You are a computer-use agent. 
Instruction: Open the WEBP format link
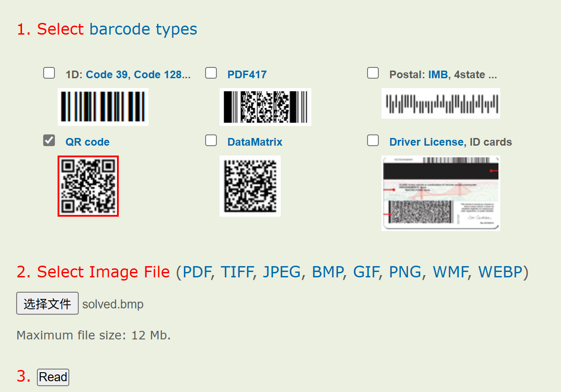point(500,272)
